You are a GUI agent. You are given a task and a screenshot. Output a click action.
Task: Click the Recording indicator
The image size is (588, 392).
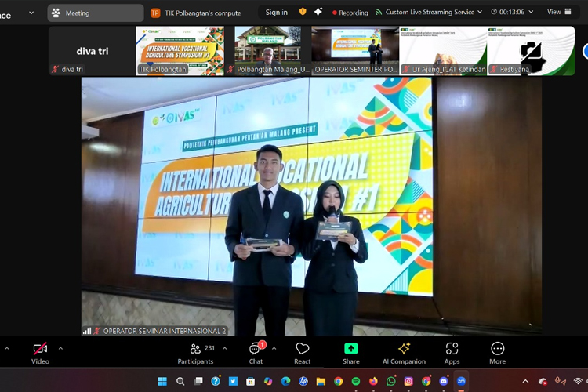(x=350, y=13)
